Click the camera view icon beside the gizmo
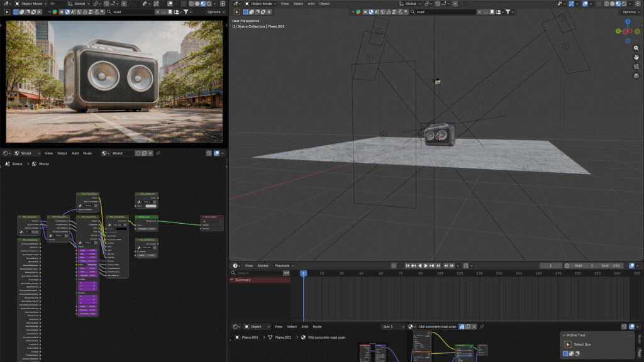The width and height of the screenshot is (644, 362). click(635, 67)
